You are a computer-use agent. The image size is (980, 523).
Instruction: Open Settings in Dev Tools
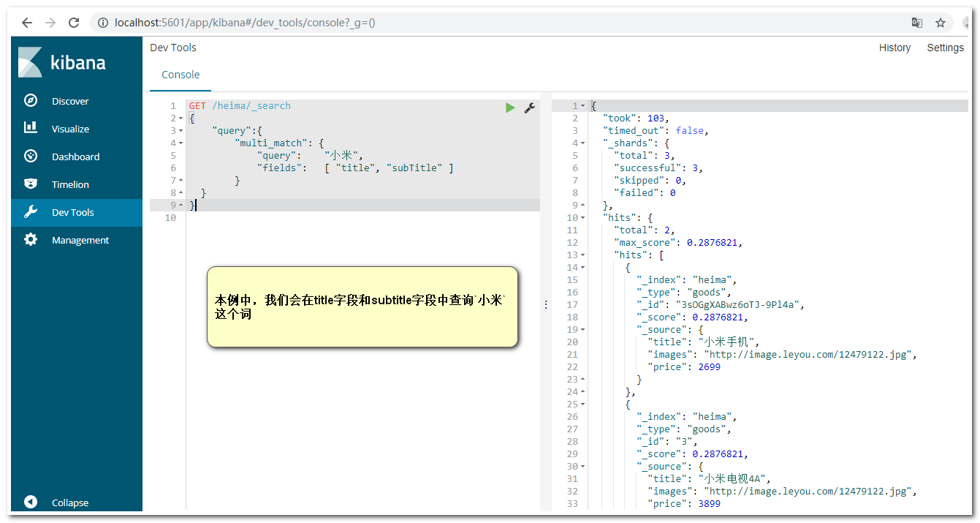[945, 48]
